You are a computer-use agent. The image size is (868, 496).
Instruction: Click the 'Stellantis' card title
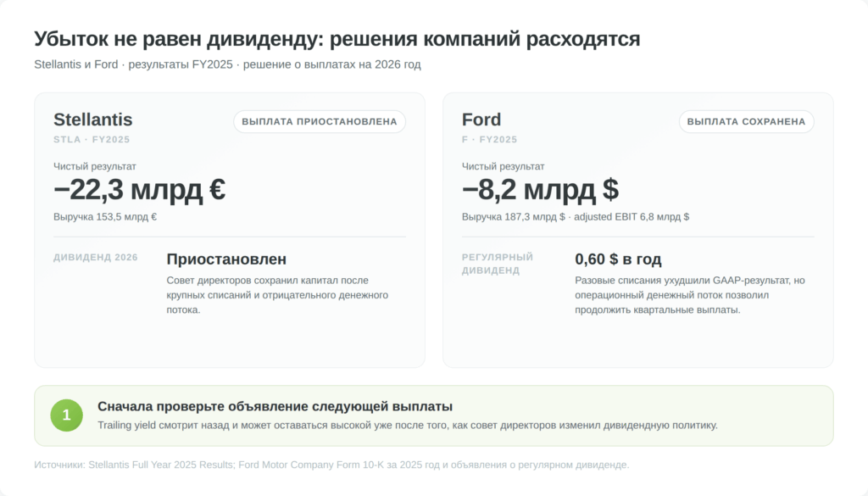point(93,120)
